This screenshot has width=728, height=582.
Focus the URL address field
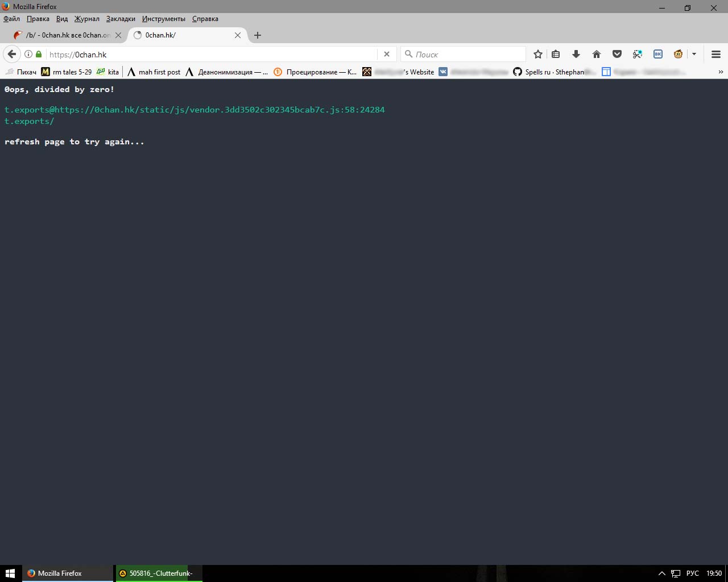210,55
